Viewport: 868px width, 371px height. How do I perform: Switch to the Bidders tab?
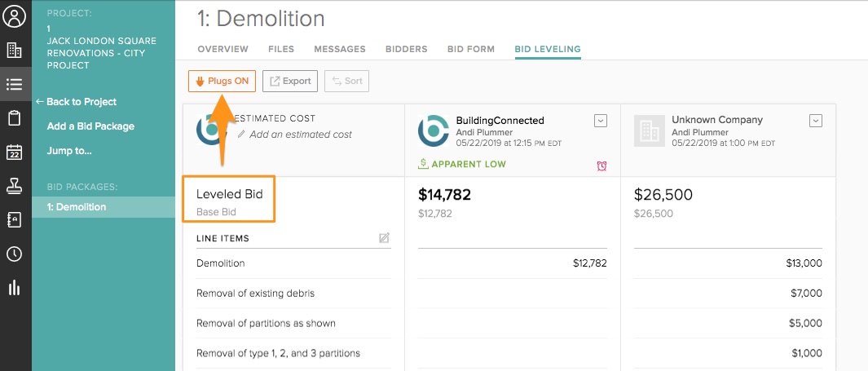point(406,49)
